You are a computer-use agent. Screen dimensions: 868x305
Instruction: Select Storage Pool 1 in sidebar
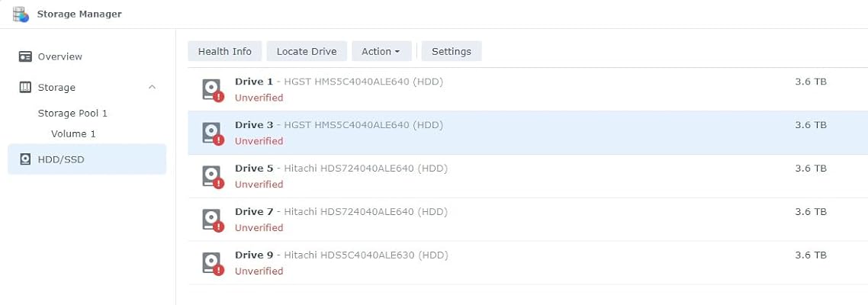pos(72,113)
